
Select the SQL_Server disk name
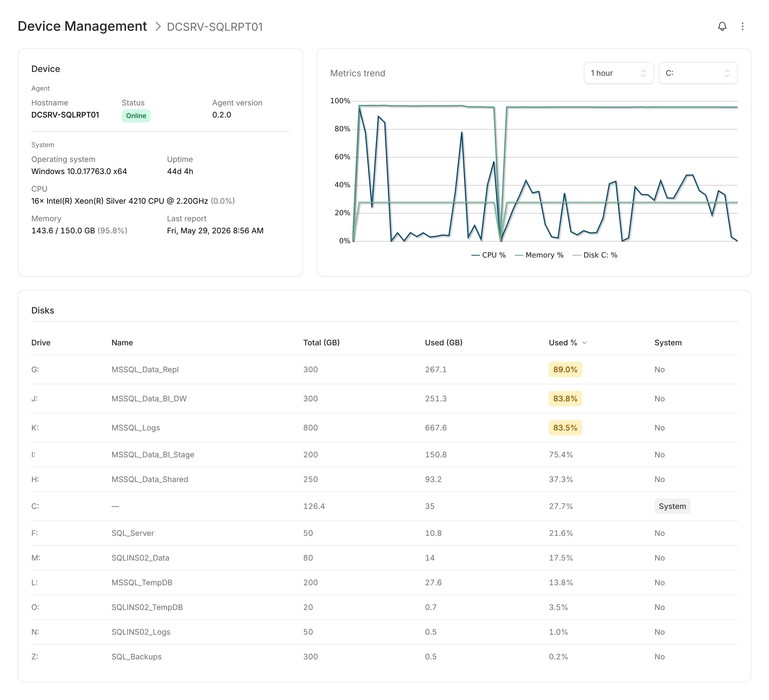[x=133, y=533]
